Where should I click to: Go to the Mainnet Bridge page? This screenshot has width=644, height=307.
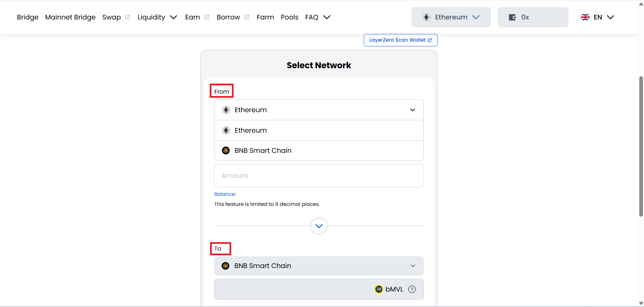pyautogui.click(x=70, y=17)
